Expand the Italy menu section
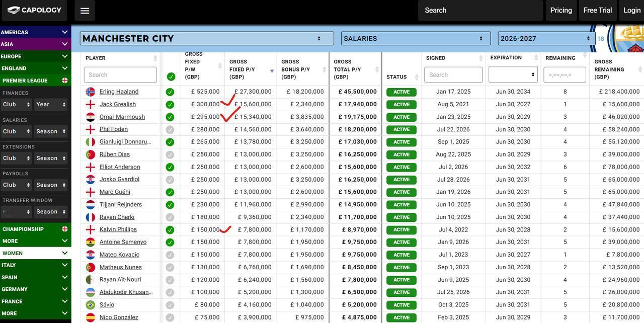 pos(35,265)
